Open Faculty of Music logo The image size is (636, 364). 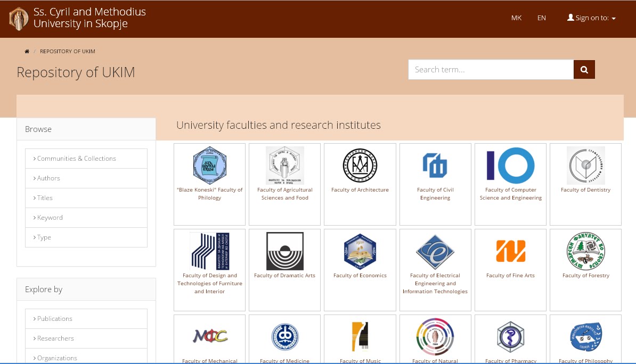[360, 336]
